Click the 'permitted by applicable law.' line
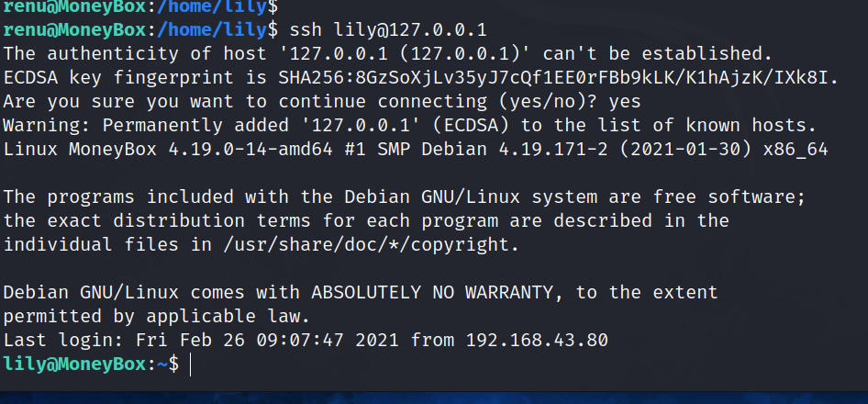 point(156,317)
